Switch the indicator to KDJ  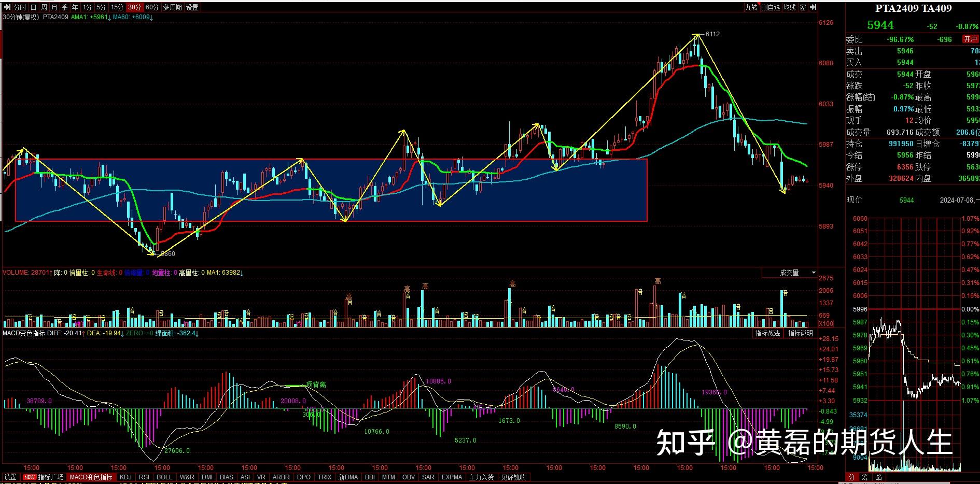point(125,477)
